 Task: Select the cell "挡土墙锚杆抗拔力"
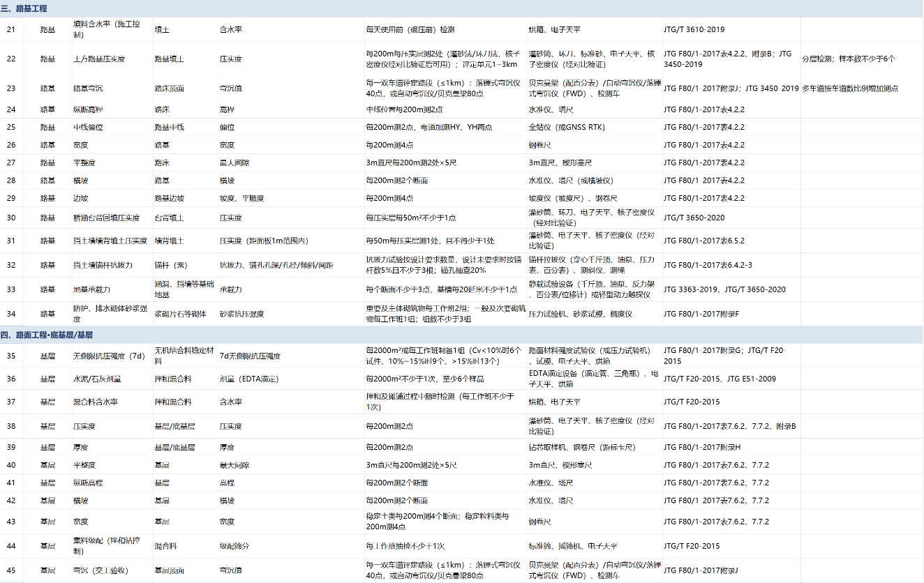(x=103, y=266)
